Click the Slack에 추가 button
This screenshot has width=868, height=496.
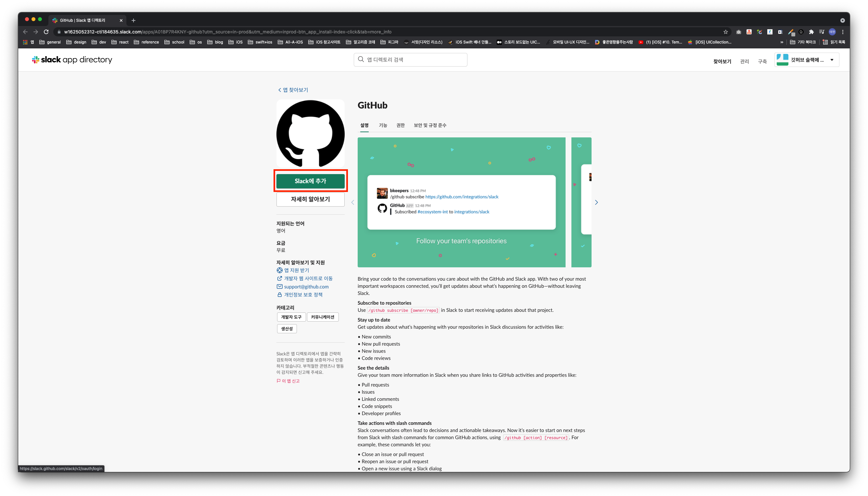(310, 181)
